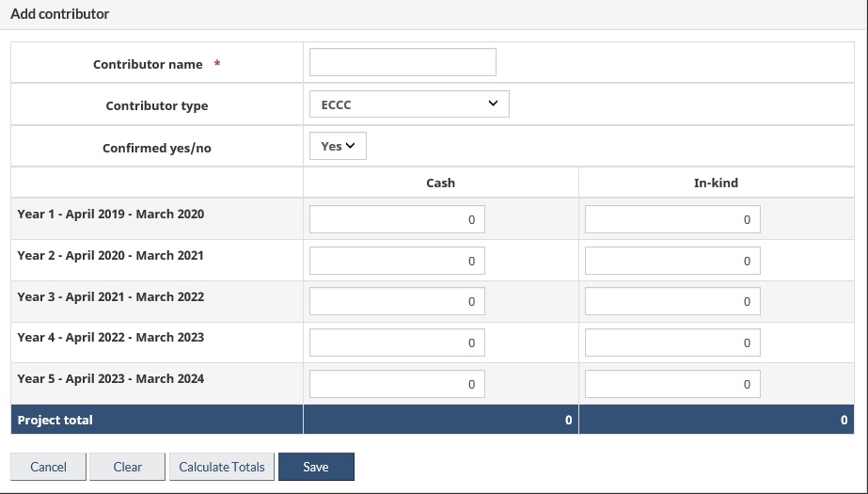Click the Year 3 In-kind input
This screenshot has height=494, width=868.
point(671,301)
